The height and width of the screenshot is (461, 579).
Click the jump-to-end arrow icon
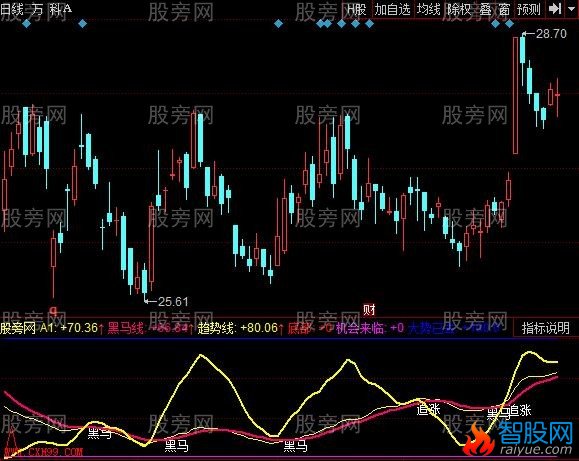(555, 8)
